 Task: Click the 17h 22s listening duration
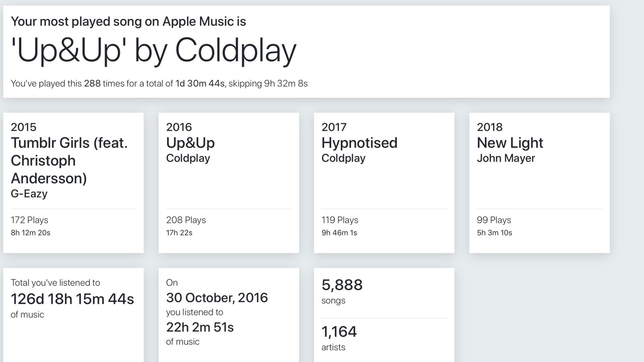pyautogui.click(x=179, y=233)
